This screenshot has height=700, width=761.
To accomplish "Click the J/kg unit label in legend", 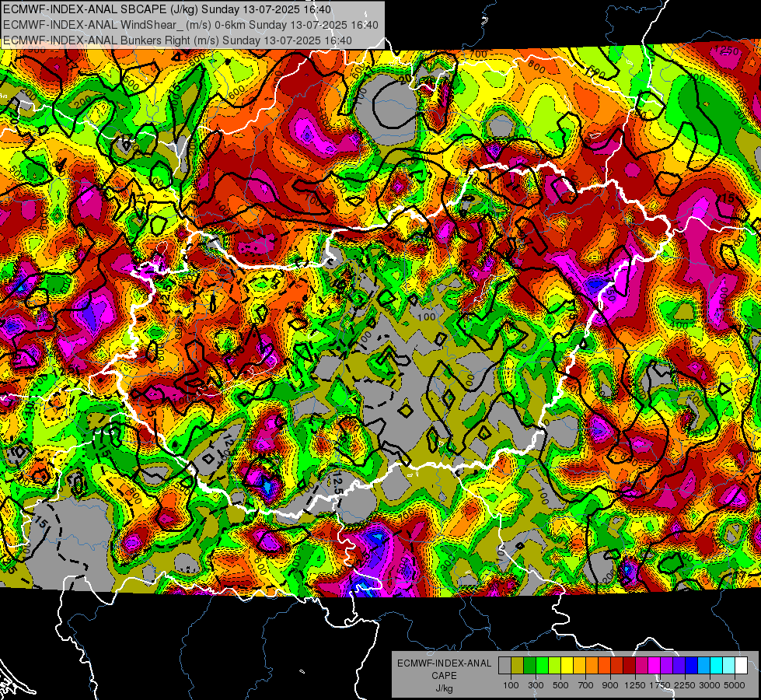I will click(x=444, y=688).
